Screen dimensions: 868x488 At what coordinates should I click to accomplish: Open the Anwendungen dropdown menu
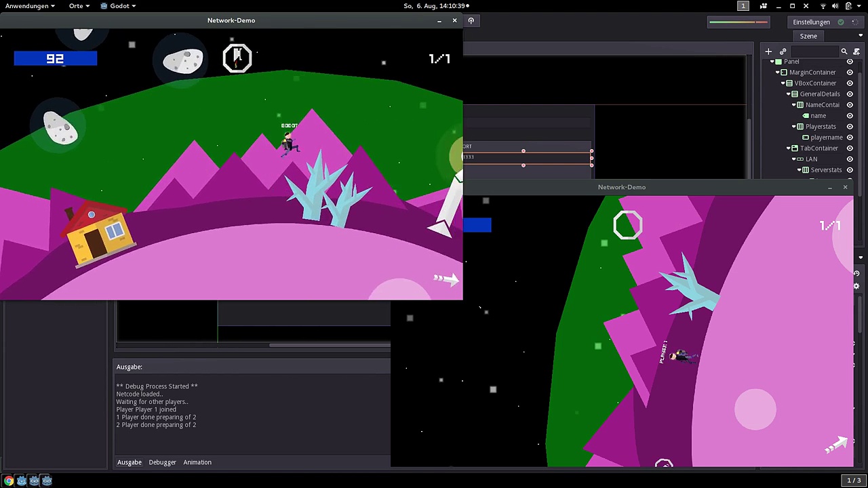tap(31, 6)
